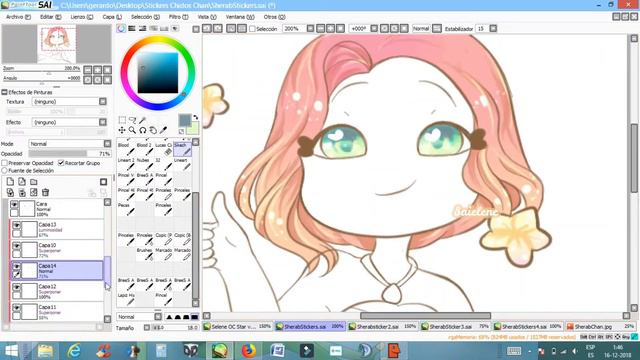
Task: Create a new normal layer
Action: (11, 182)
